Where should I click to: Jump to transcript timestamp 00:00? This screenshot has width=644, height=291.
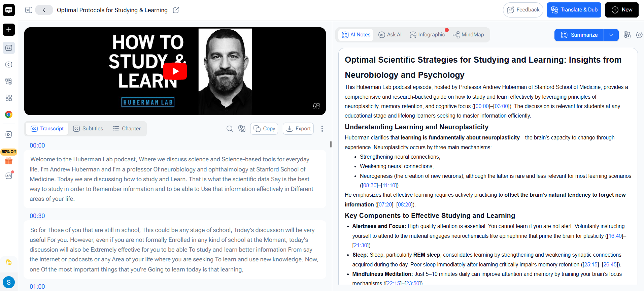point(37,145)
